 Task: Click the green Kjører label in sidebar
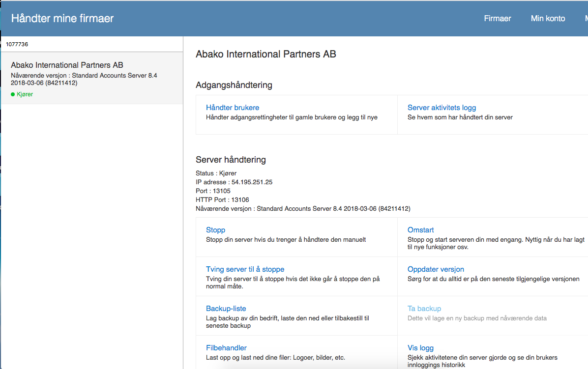pos(25,94)
